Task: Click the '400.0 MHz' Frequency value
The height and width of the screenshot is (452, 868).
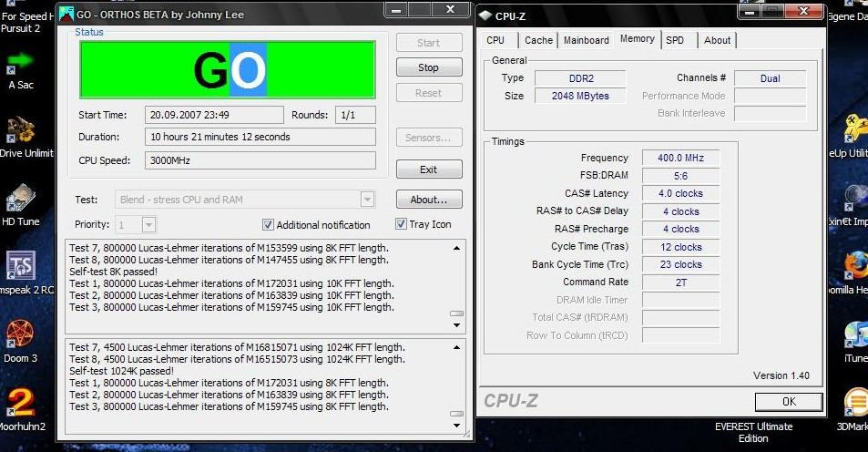Action: [681, 158]
